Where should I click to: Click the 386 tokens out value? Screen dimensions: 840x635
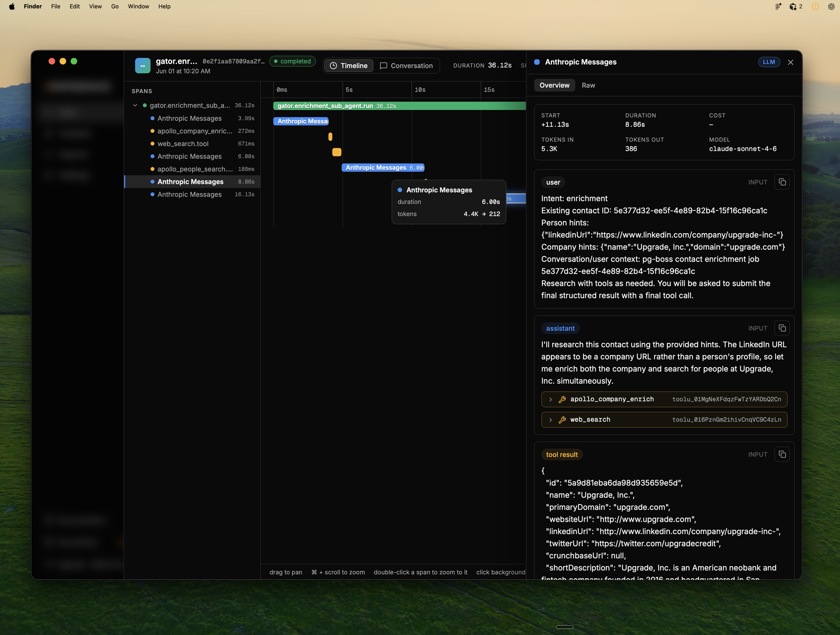coord(631,149)
